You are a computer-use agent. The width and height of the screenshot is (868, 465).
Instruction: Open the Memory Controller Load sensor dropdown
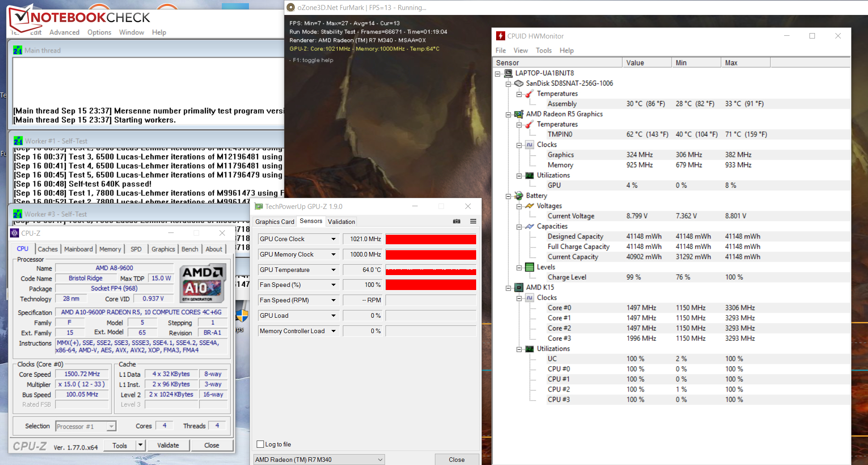(x=333, y=331)
